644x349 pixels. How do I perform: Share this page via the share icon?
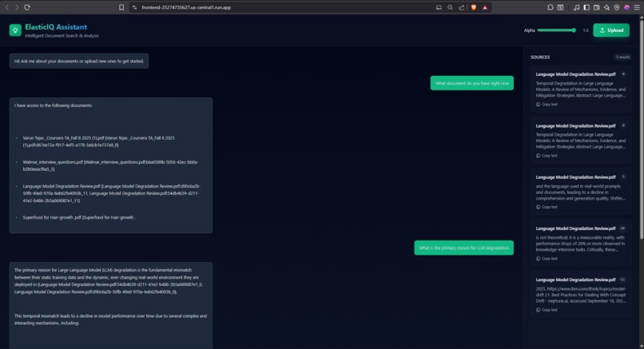tap(462, 7)
